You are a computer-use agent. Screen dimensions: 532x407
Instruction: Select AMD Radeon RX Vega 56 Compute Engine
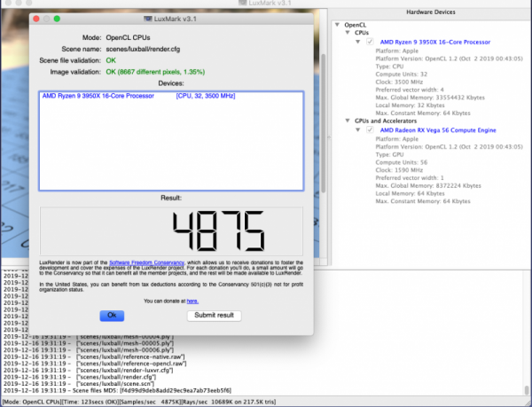(x=438, y=130)
